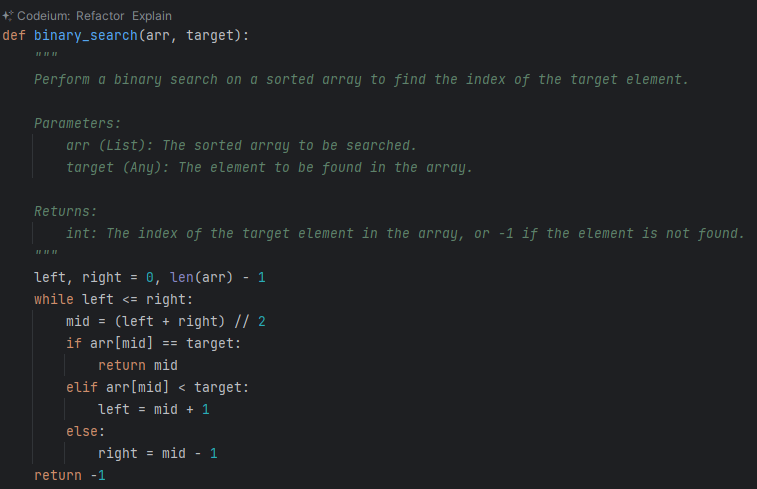The width and height of the screenshot is (757, 489).
Task: Click the "return mid" statement
Action: [x=138, y=365]
